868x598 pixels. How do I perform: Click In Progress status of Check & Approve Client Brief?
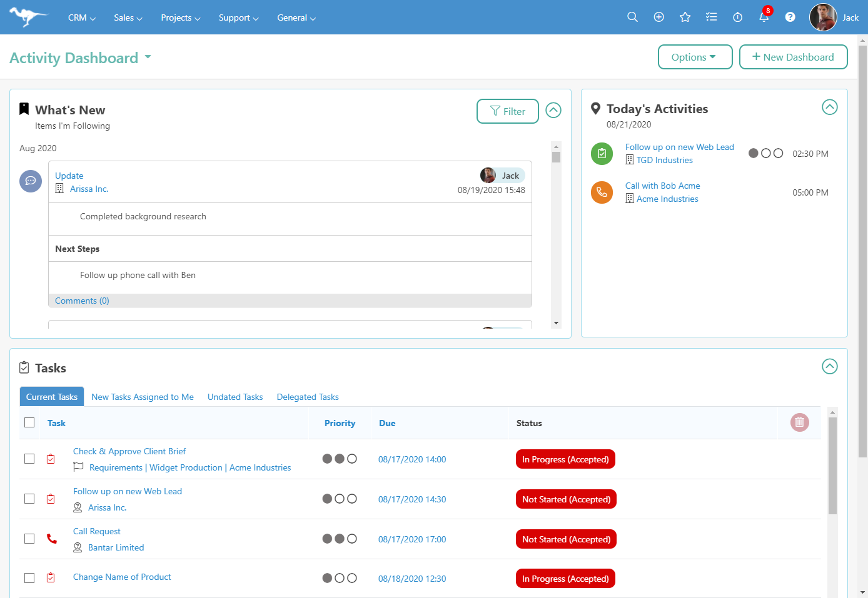(565, 459)
